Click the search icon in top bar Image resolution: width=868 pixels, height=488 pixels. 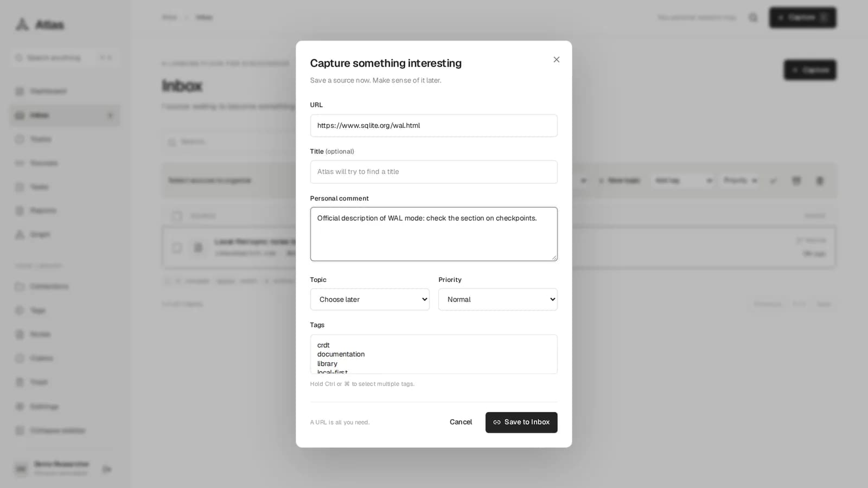click(x=753, y=17)
